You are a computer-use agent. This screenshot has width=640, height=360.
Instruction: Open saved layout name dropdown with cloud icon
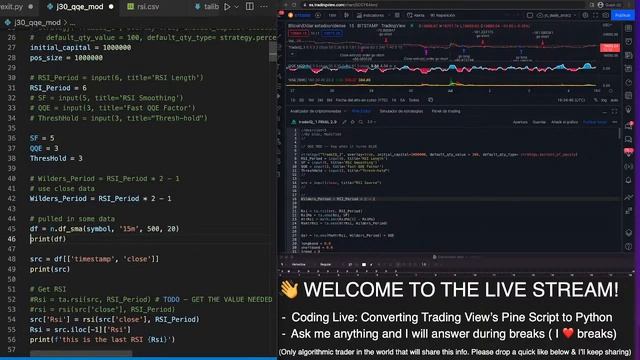(557, 15)
